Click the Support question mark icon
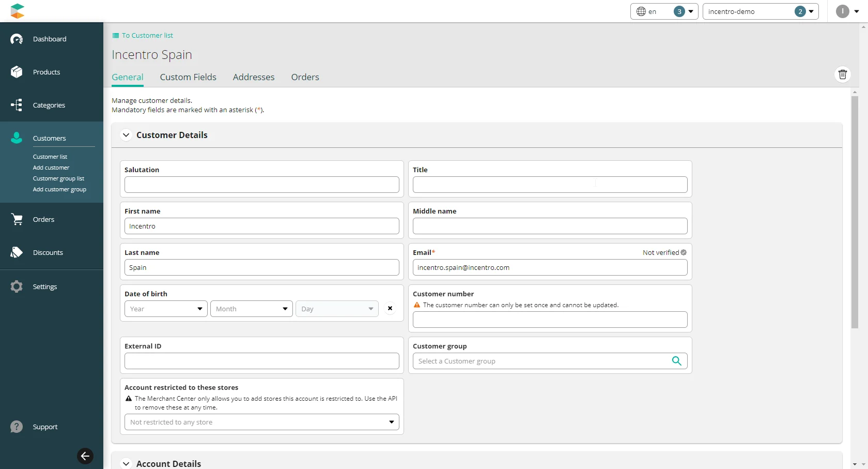868x469 pixels. pyautogui.click(x=17, y=427)
